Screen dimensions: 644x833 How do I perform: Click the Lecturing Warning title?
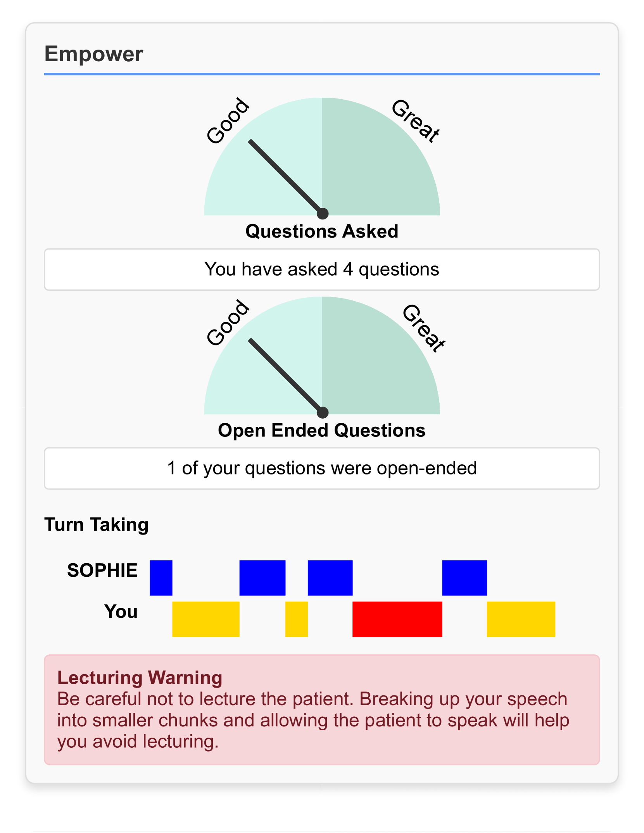(x=140, y=678)
